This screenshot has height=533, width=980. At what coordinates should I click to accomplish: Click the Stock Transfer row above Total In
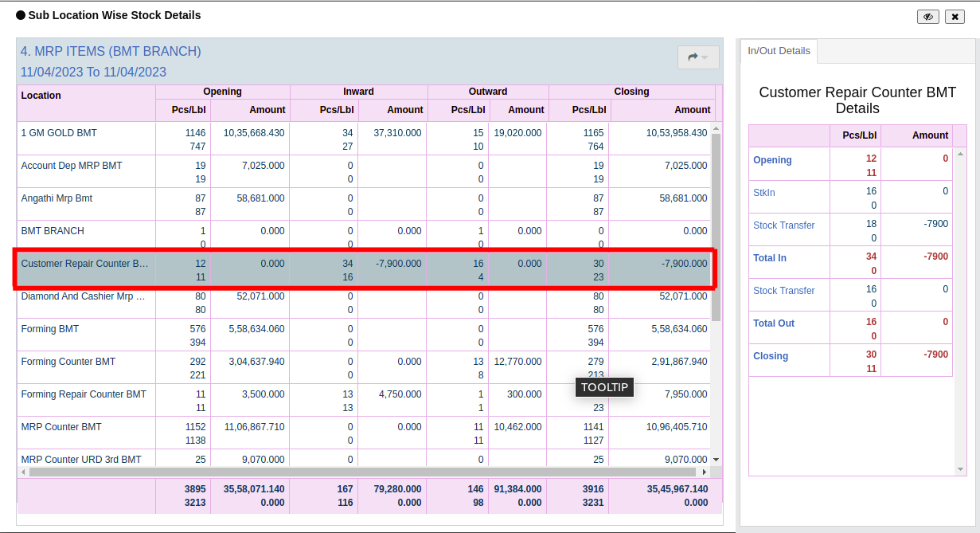851,229
